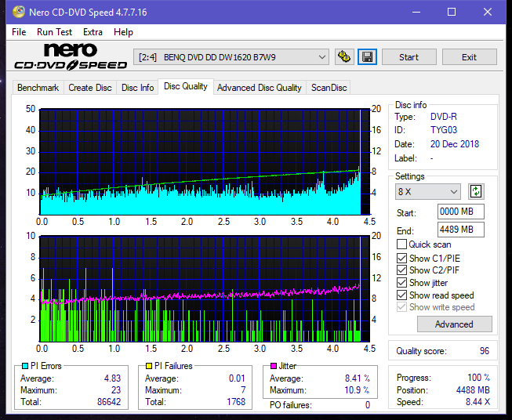Open the Help menu

(x=123, y=32)
